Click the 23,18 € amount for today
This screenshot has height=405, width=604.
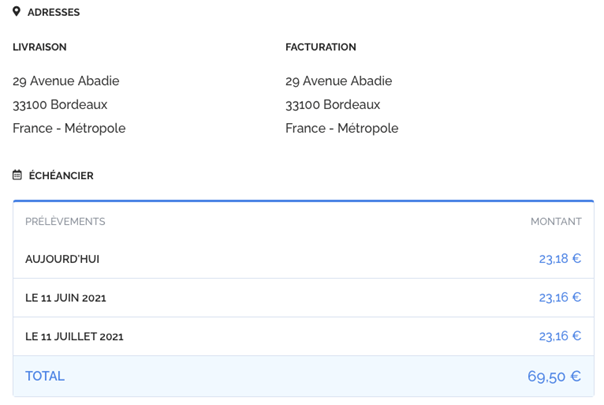pos(559,259)
